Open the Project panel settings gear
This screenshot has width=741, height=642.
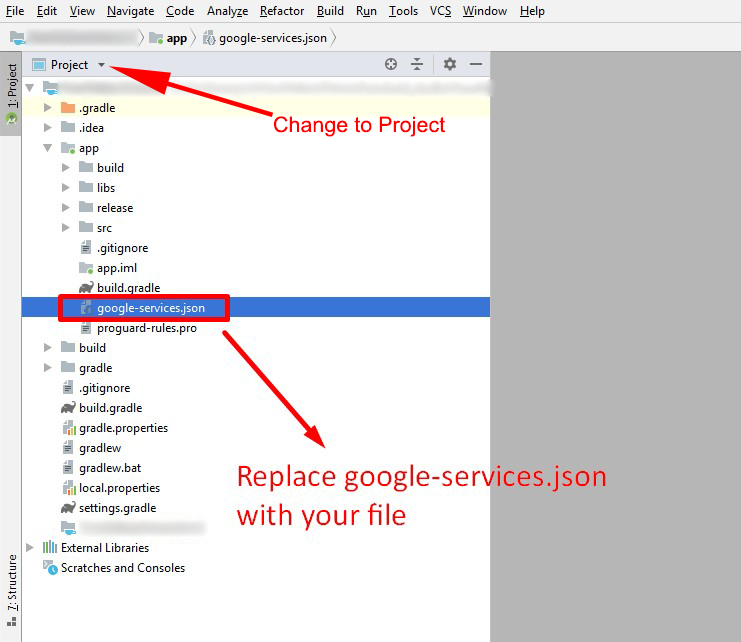[x=450, y=64]
